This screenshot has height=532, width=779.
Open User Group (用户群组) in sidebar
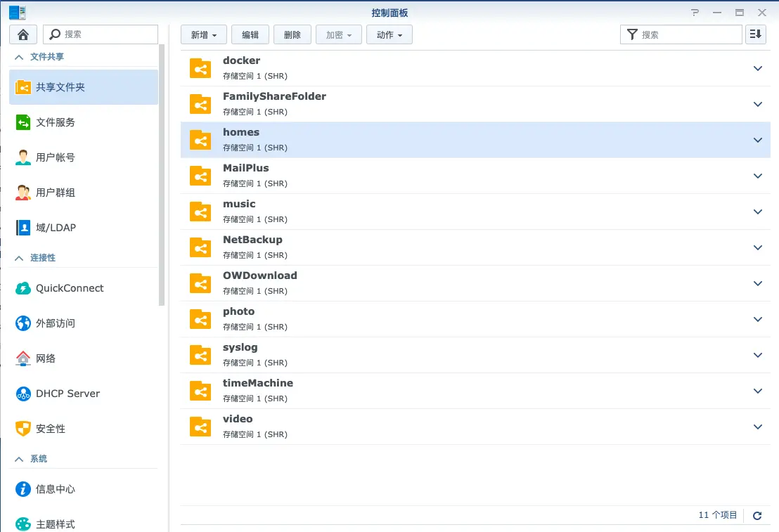pos(84,193)
